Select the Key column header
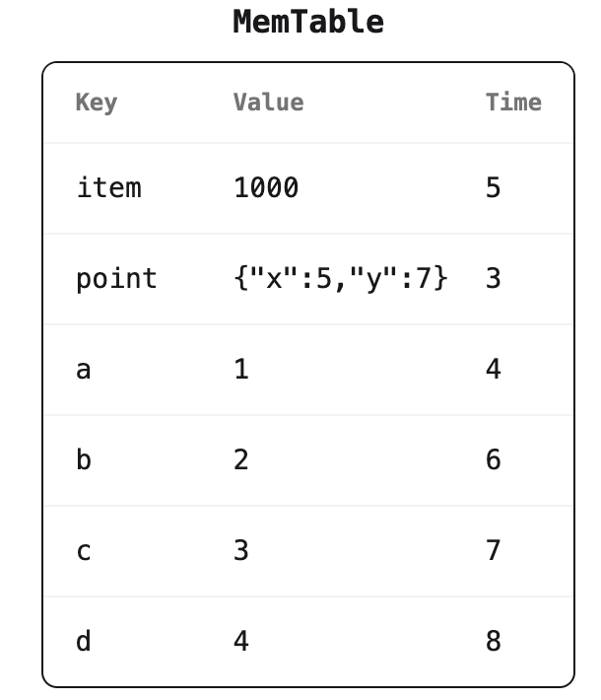This screenshot has width=601, height=700. click(97, 103)
